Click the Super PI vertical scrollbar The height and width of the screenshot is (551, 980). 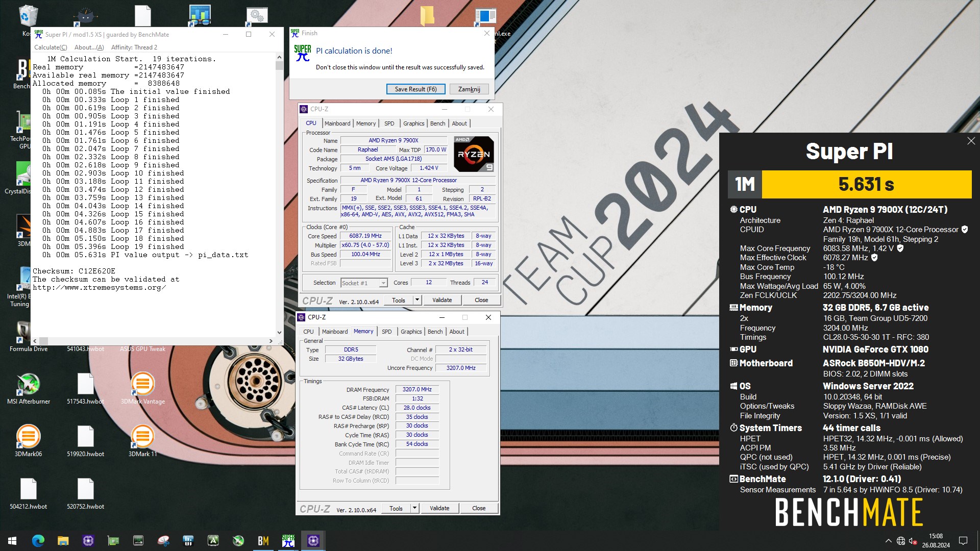[279, 194]
